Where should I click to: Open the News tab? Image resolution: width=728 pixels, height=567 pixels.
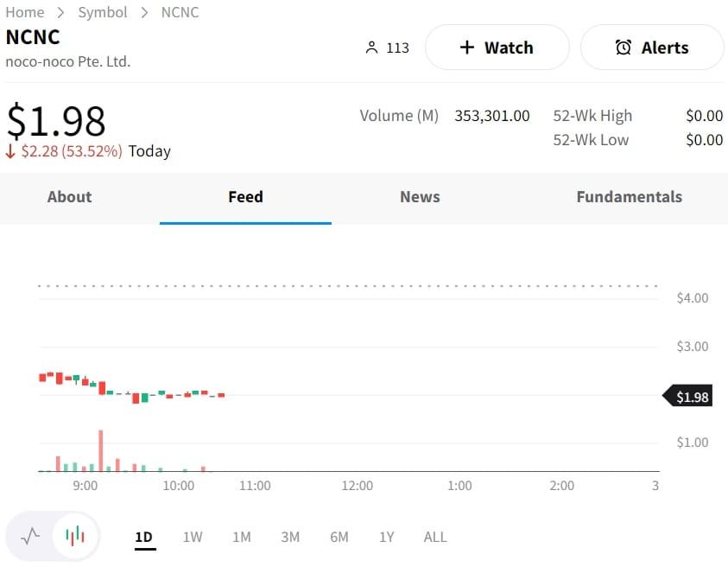point(420,197)
